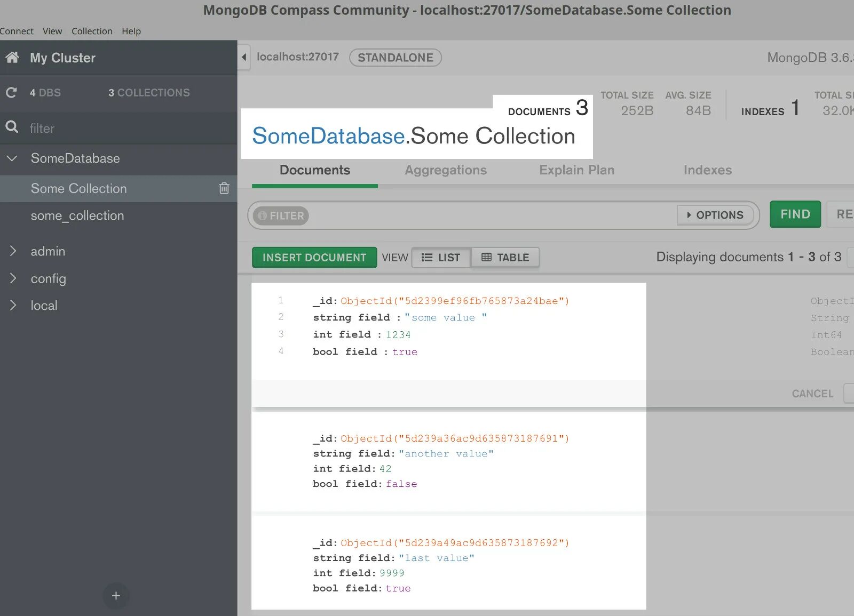
Task: Click the bool field value false
Action: pyautogui.click(x=401, y=484)
